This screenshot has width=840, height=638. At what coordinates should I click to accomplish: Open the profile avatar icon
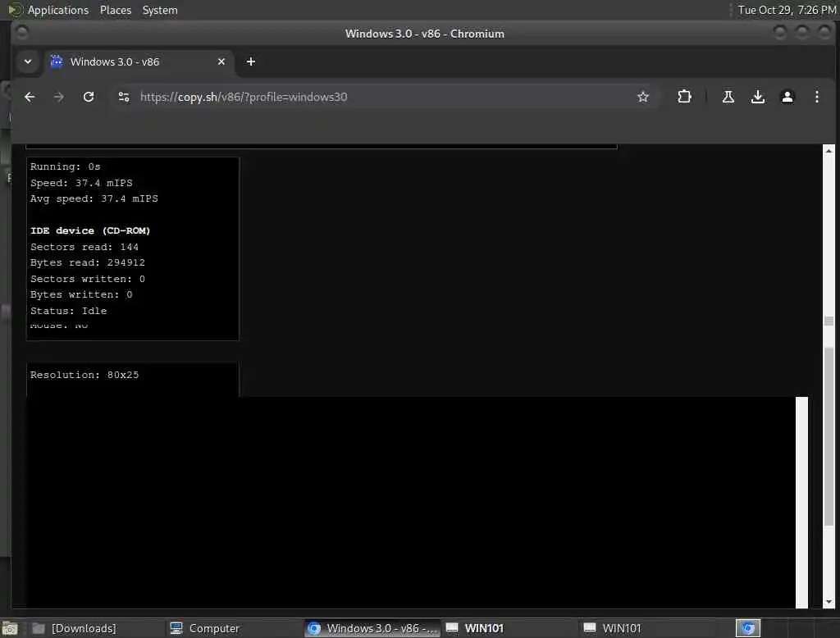tap(787, 97)
